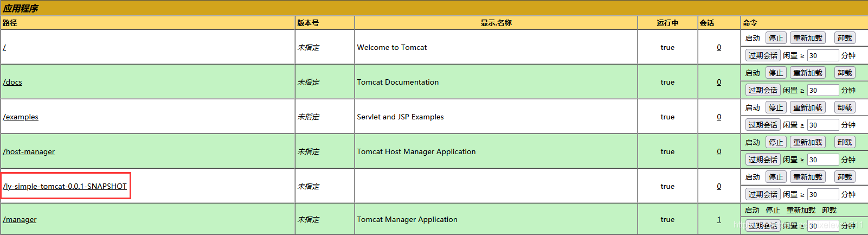
Task: Click session count 0 for Servlet and JSP Examples
Action: 719,117
